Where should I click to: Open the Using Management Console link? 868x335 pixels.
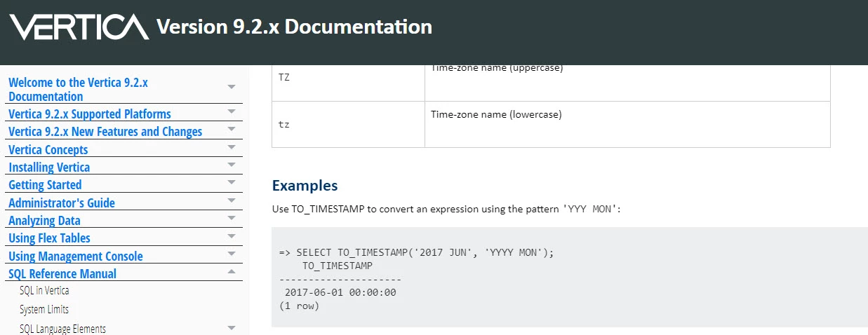pos(76,256)
